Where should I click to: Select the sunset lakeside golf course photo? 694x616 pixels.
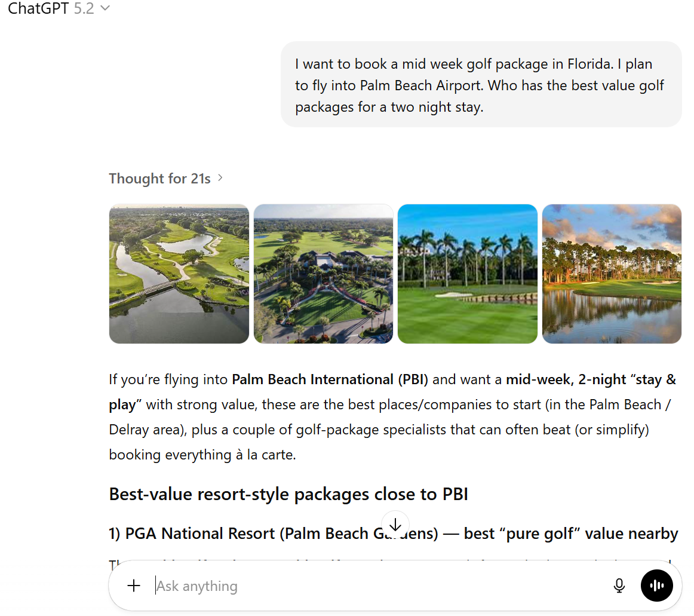(x=612, y=274)
